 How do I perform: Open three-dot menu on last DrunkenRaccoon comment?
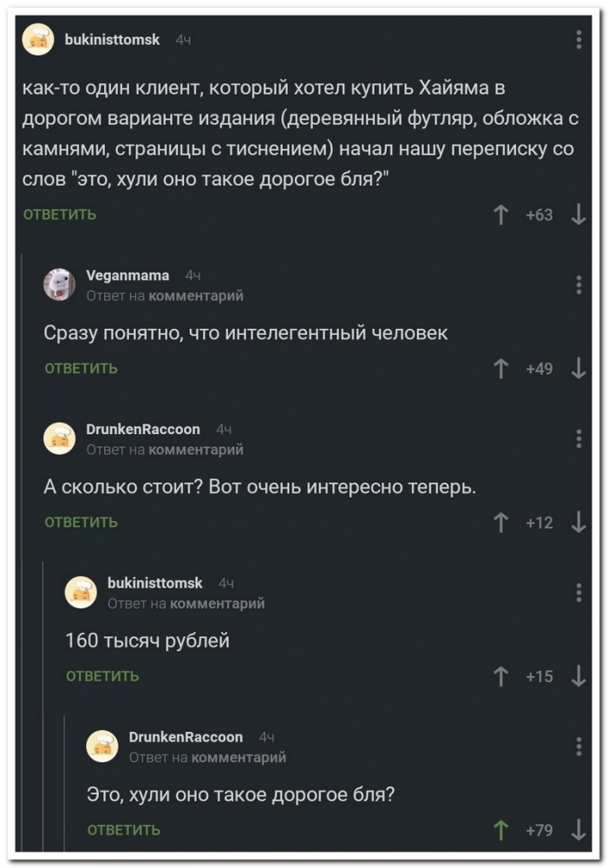tap(579, 746)
